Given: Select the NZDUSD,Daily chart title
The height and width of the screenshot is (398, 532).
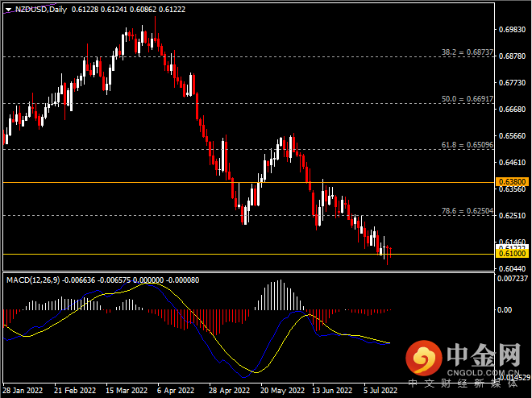Looking at the screenshot, I should tap(41, 10).
